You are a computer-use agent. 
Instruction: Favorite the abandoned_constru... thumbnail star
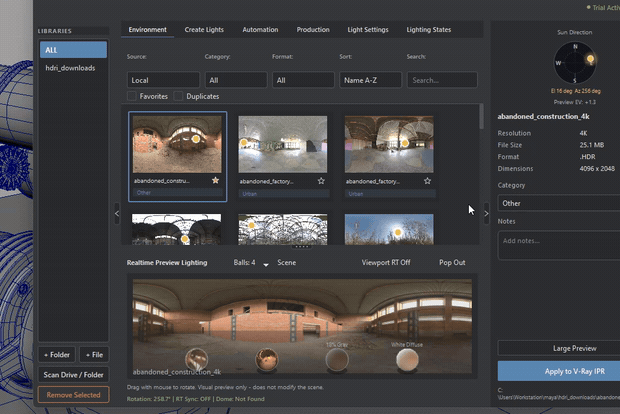point(215,180)
